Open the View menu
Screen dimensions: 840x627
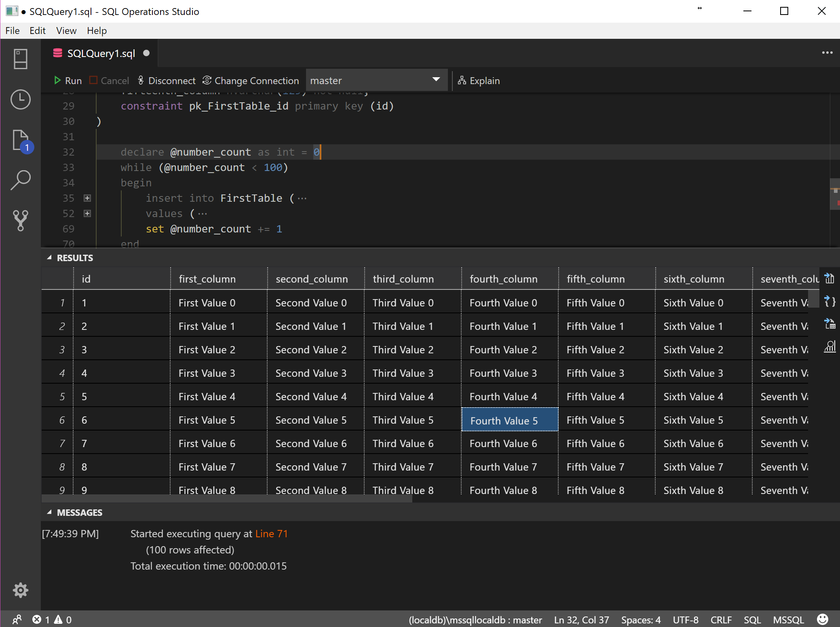click(66, 31)
